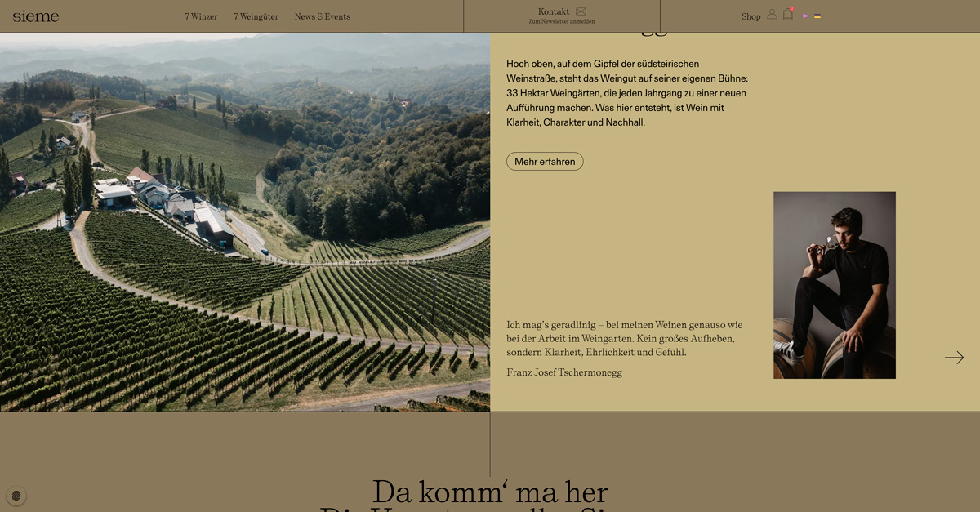This screenshot has width=980, height=512.
Task: Click the Mehr erfahren button
Action: pos(545,162)
